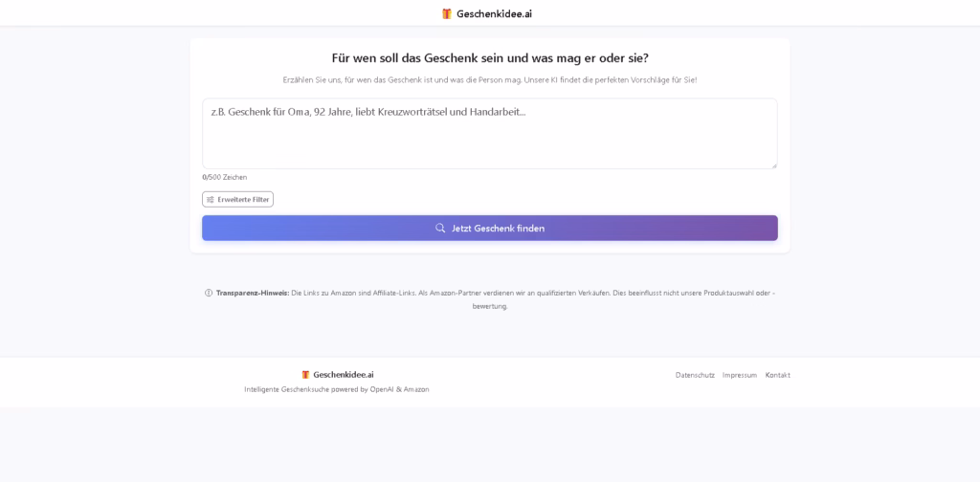Click the Geschenkidee.ai header logo text

tap(495, 13)
